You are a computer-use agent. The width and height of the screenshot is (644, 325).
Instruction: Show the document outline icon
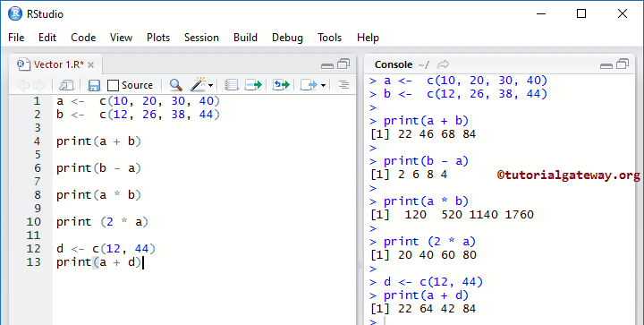coord(343,85)
